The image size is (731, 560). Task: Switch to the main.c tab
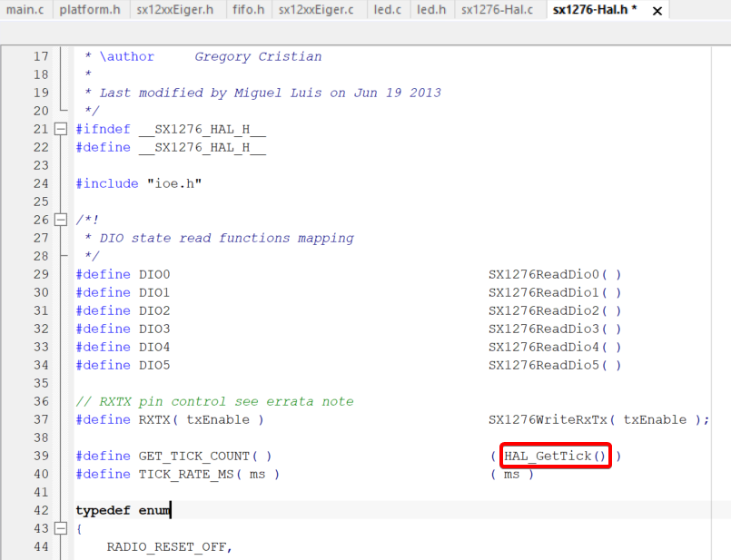tap(25, 10)
